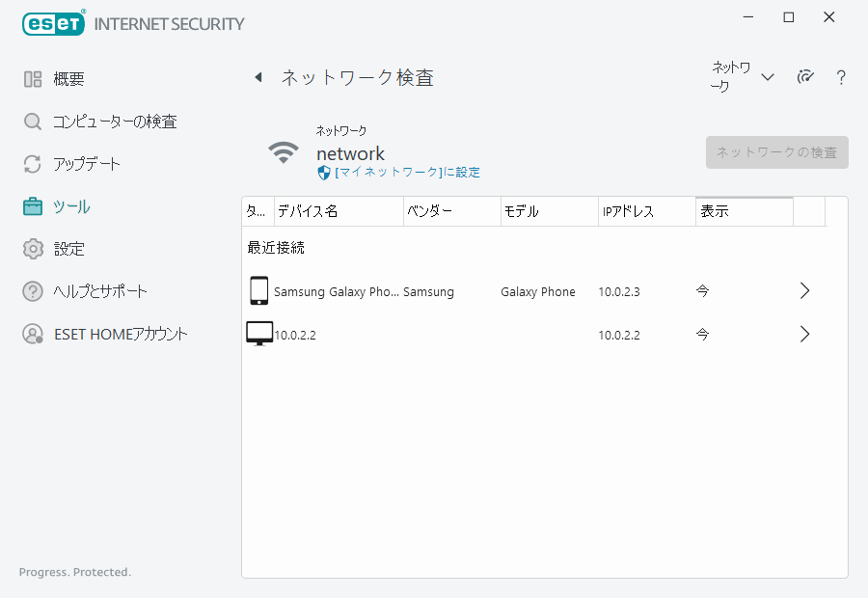The image size is (868, 598).
Task: Click the ESET logo
Action: click(x=53, y=23)
